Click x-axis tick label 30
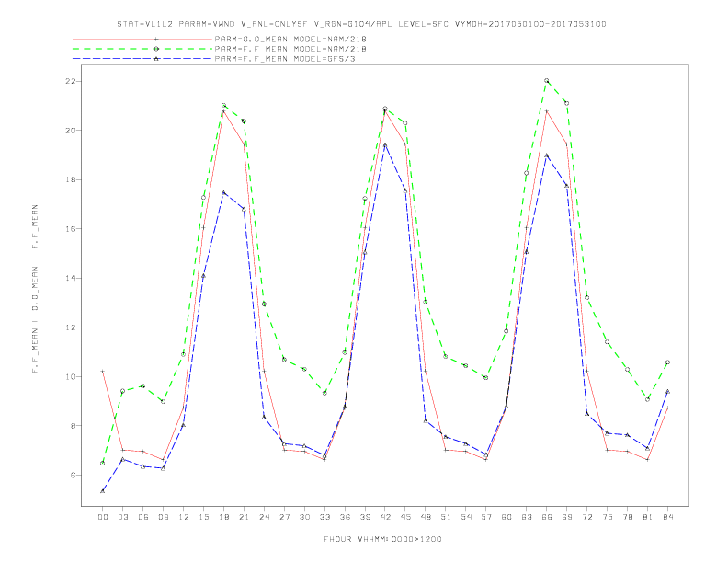 304,517
